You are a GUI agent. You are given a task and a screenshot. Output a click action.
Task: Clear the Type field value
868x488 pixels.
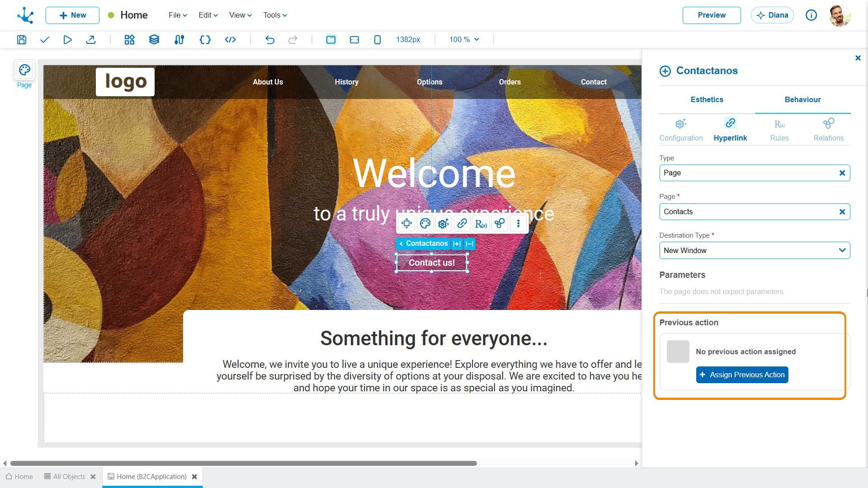842,173
